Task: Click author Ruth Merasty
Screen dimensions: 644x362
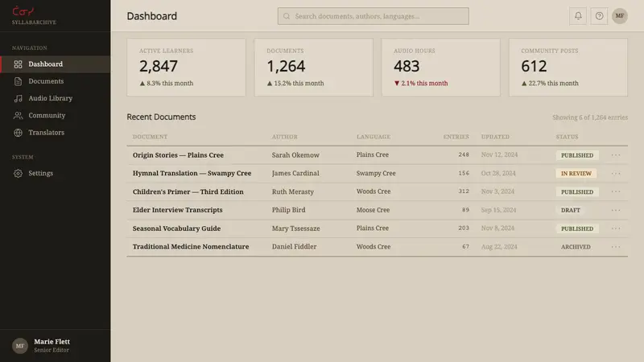Action: (292, 191)
